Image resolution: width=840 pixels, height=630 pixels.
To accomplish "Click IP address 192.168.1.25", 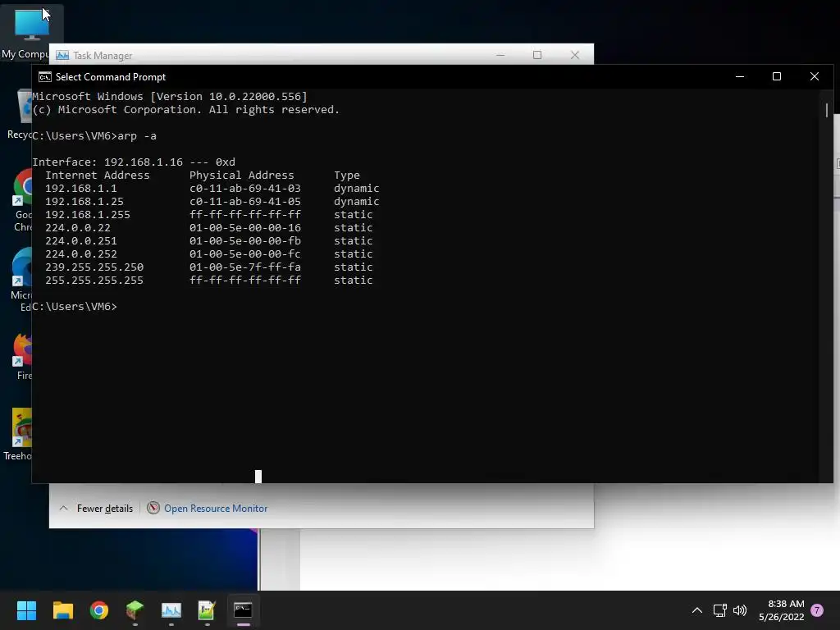I will (84, 202).
